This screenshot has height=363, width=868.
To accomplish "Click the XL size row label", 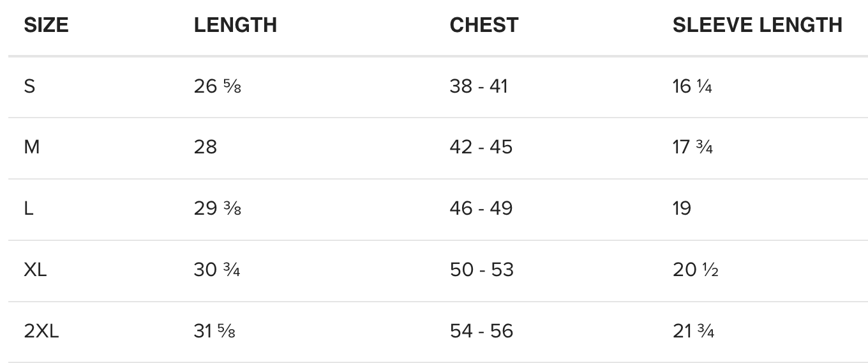I will [x=35, y=270].
